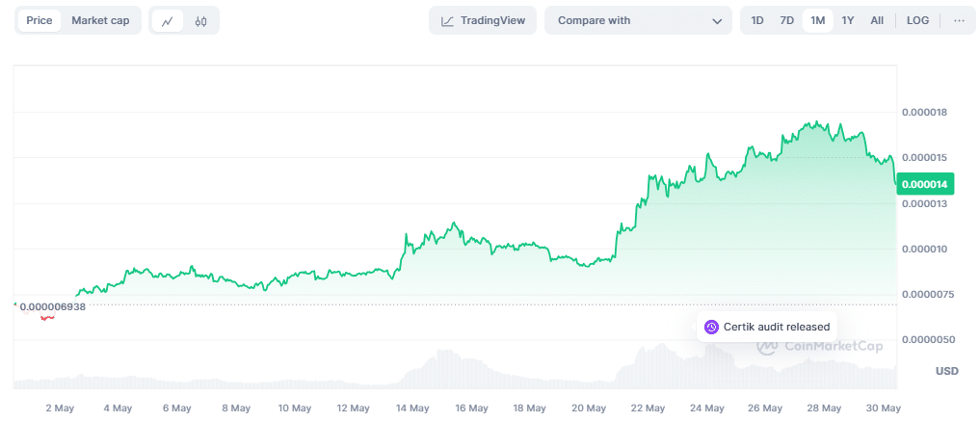The height and width of the screenshot is (422, 980).
Task: Click the Certik audit released label
Action: coord(776,327)
